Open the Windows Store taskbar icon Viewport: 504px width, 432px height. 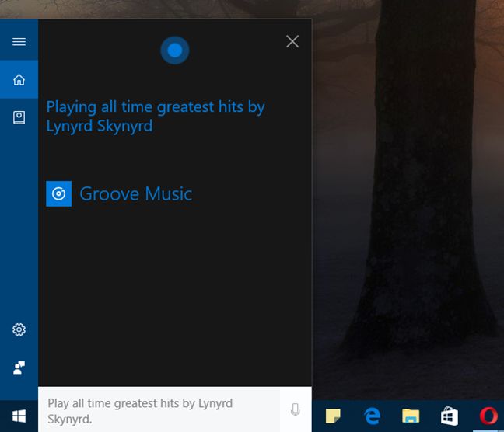(x=450, y=416)
